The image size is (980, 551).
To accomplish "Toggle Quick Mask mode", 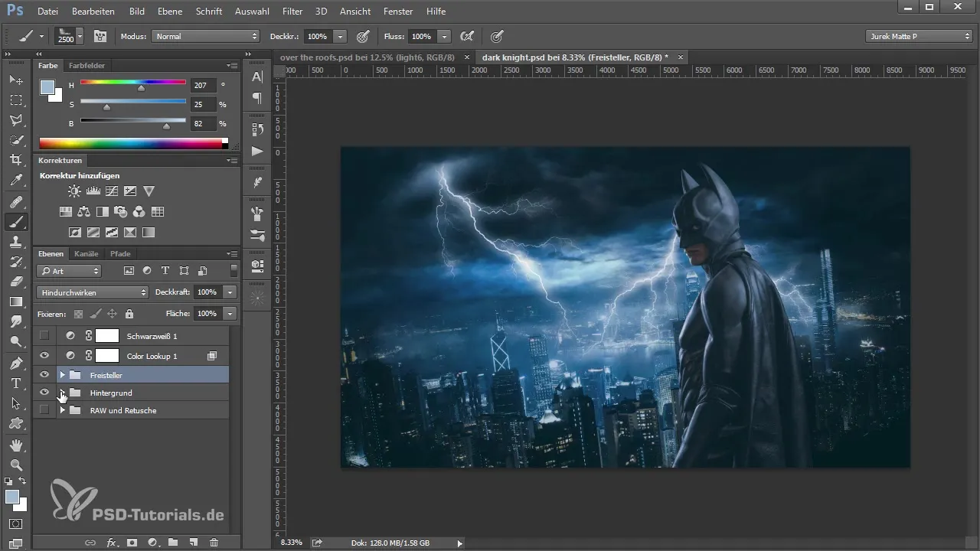I will 15,524.
